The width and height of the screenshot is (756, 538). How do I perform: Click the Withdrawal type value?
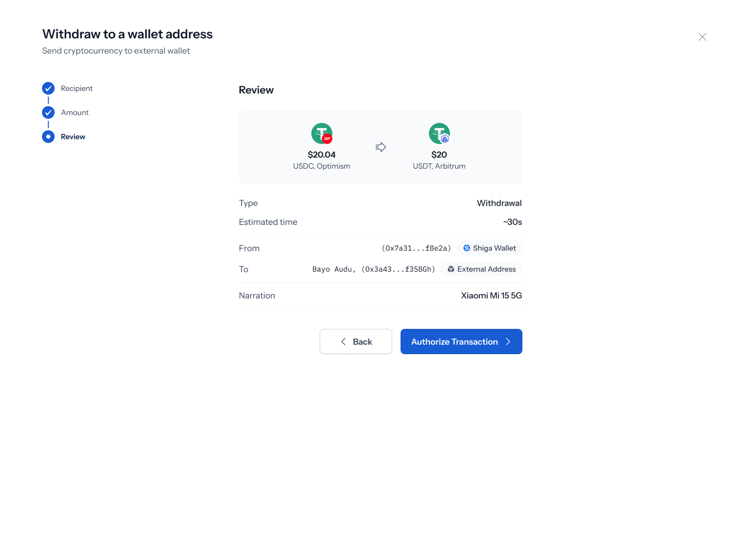[x=499, y=203]
